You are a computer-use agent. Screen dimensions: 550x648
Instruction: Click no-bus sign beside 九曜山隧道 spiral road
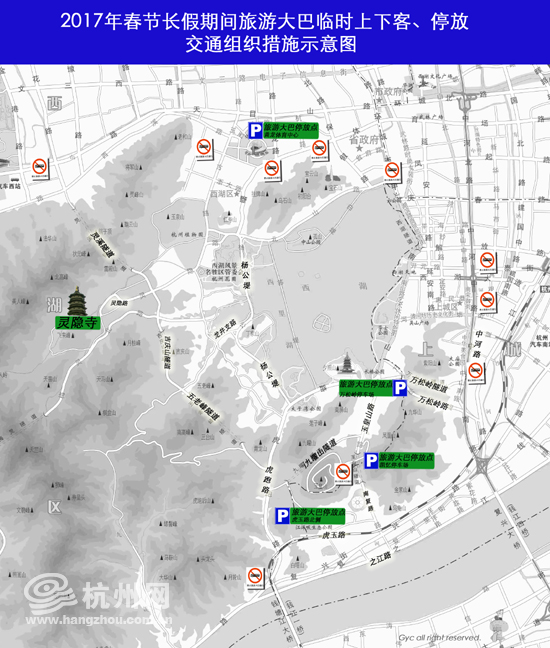point(343,473)
